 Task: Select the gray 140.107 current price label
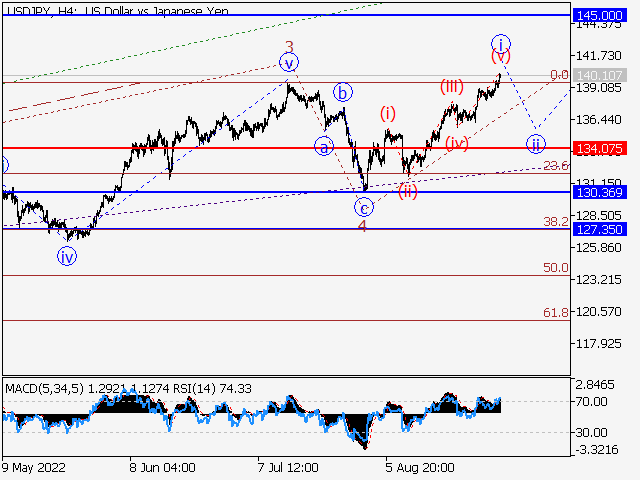599,76
